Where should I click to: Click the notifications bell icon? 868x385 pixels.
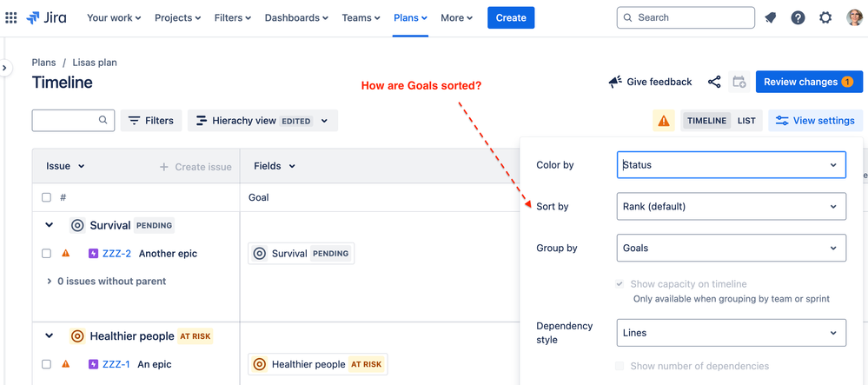point(770,17)
